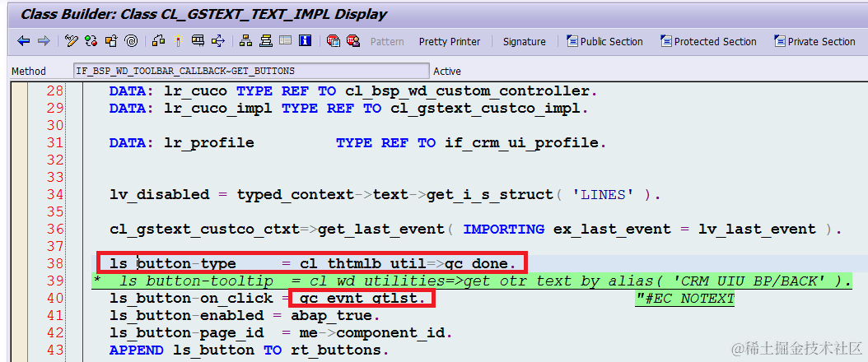Click the spiral Enhance icon

point(131,41)
